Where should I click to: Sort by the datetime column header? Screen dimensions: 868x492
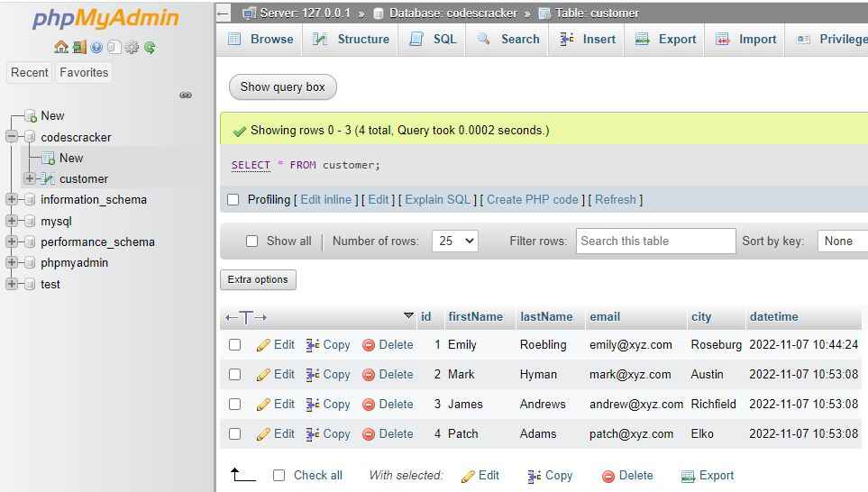coord(774,316)
